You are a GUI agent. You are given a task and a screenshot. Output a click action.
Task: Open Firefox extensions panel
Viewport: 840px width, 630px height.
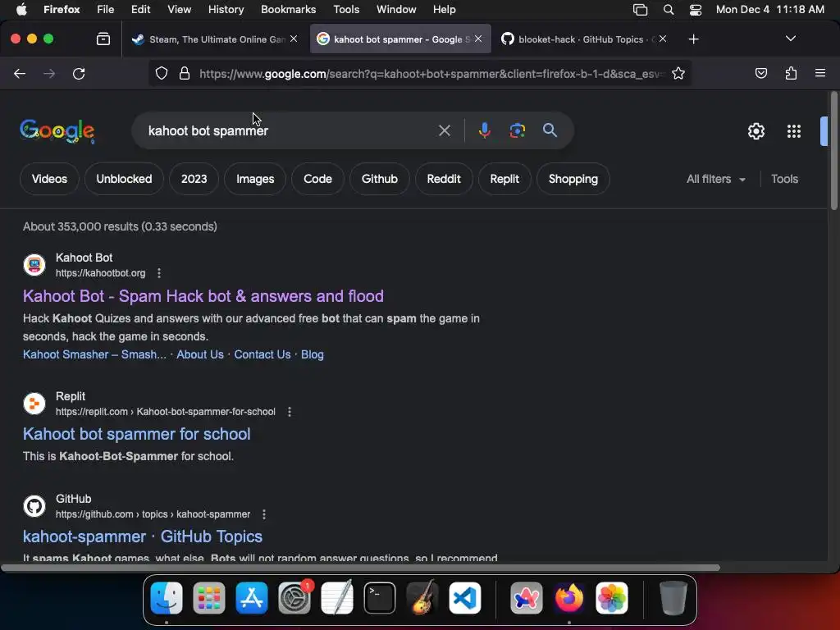click(x=791, y=73)
